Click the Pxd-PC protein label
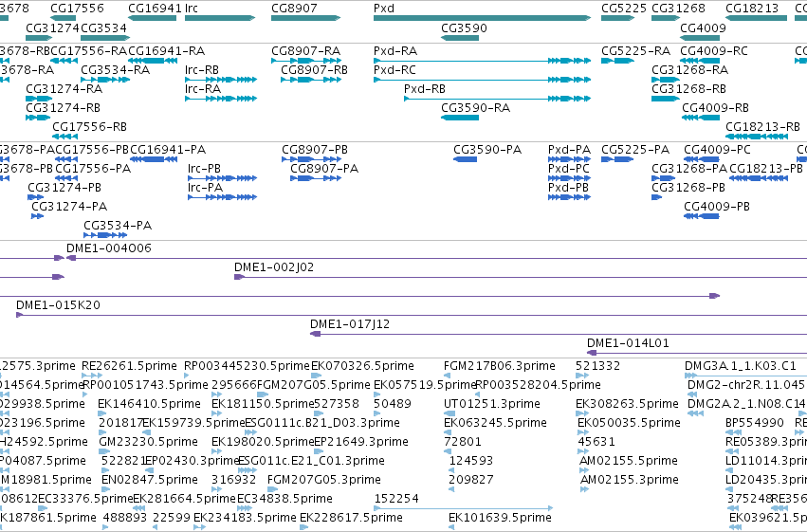The width and height of the screenshot is (807, 532). click(569, 169)
